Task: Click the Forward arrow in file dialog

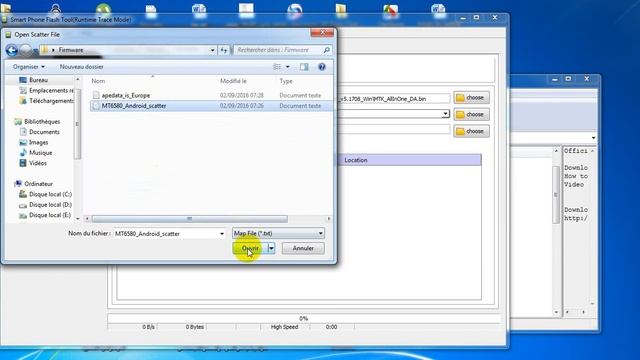Action: [26, 50]
